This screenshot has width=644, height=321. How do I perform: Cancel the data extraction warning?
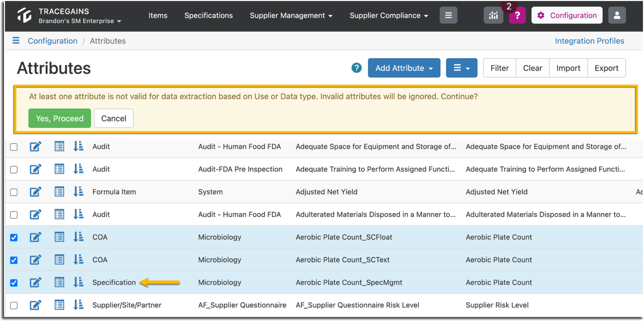point(113,118)
